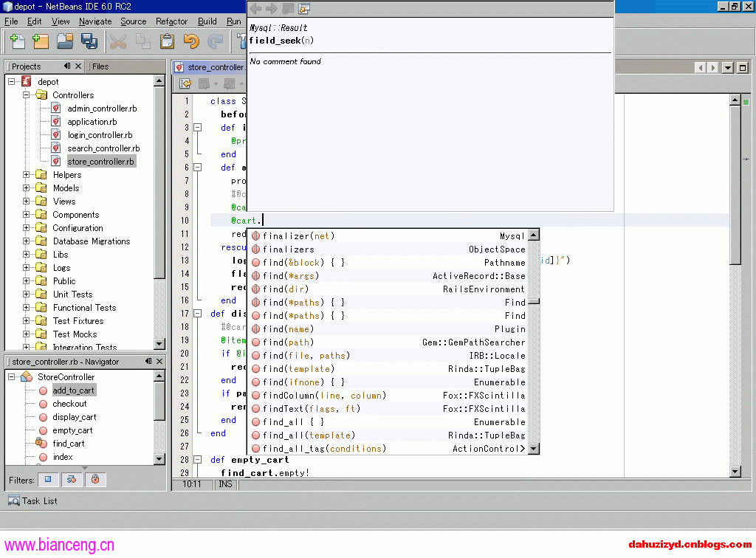Click the forward arrow in documentation popup
Image resolution: width=756 pixels, height=558 pixels.
click(272, 8)
